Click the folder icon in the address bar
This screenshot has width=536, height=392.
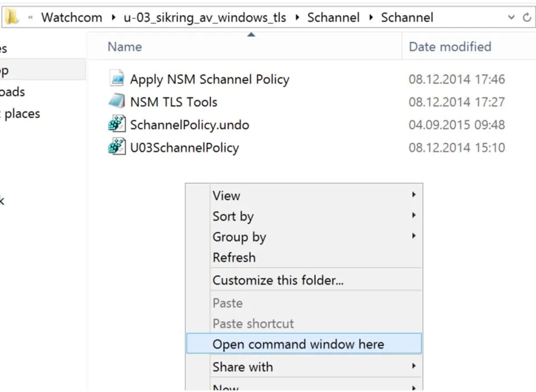[12, 17]
